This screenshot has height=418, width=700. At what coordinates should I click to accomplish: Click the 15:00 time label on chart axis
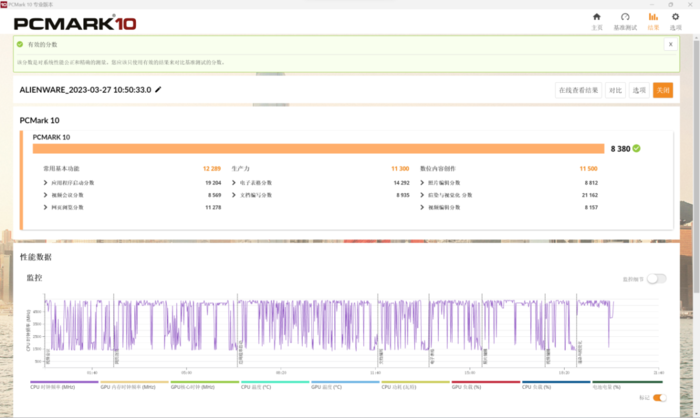(x=470, y=372)
